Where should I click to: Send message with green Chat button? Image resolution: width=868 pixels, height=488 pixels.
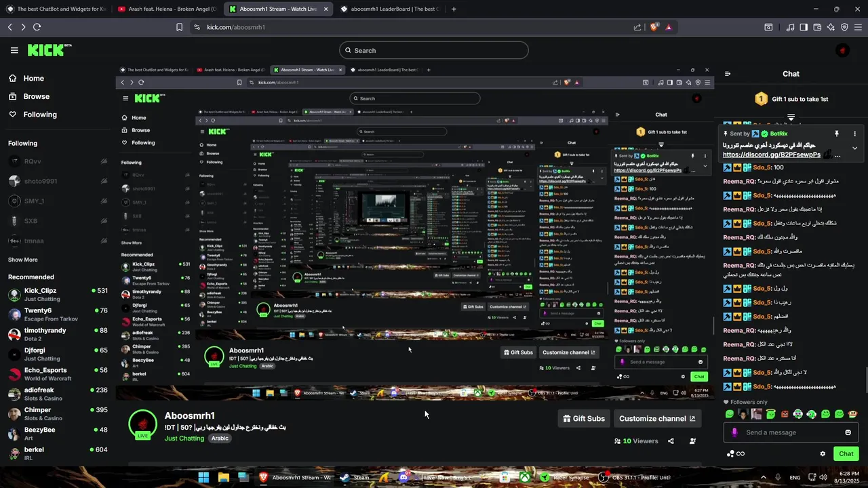point(846,453)
